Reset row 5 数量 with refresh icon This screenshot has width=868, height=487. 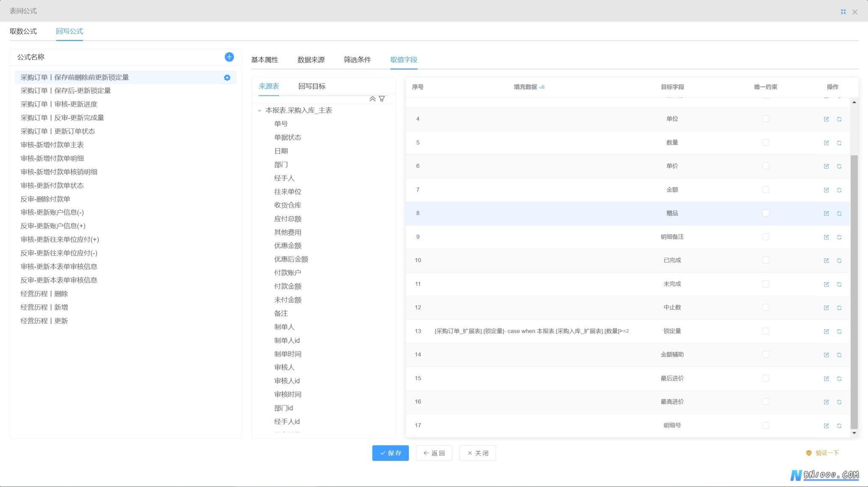[x=839, y=143]
